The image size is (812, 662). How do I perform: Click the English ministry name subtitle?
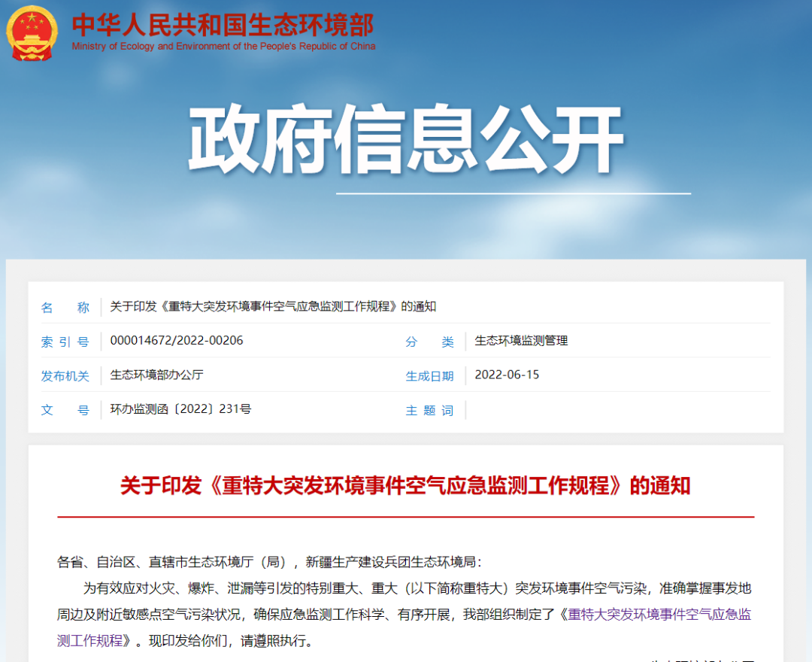[x=223, y=46]
